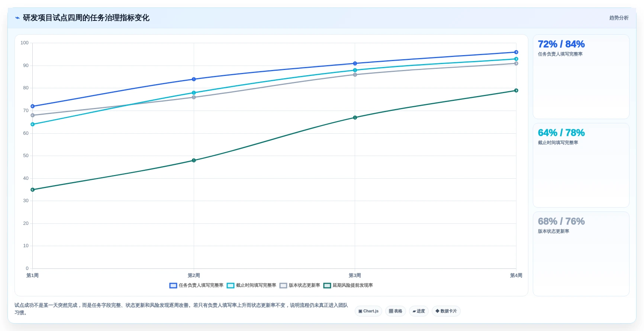This screenshot has width=644, height=331.
Task: Click the 版本状态更新率 card label
Action: 553,232
